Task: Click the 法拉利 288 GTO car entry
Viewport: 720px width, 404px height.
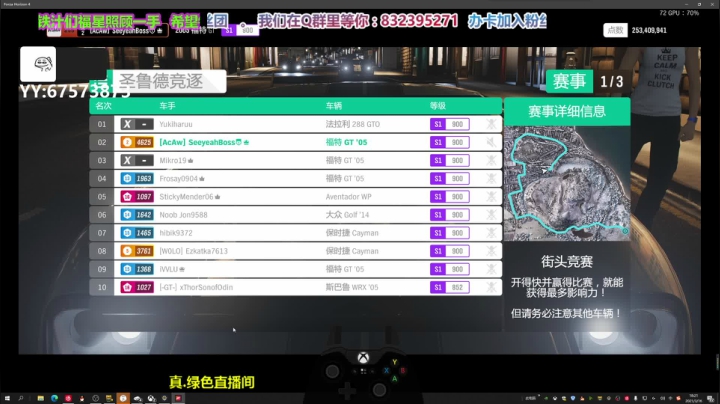Action: (353, 124)
